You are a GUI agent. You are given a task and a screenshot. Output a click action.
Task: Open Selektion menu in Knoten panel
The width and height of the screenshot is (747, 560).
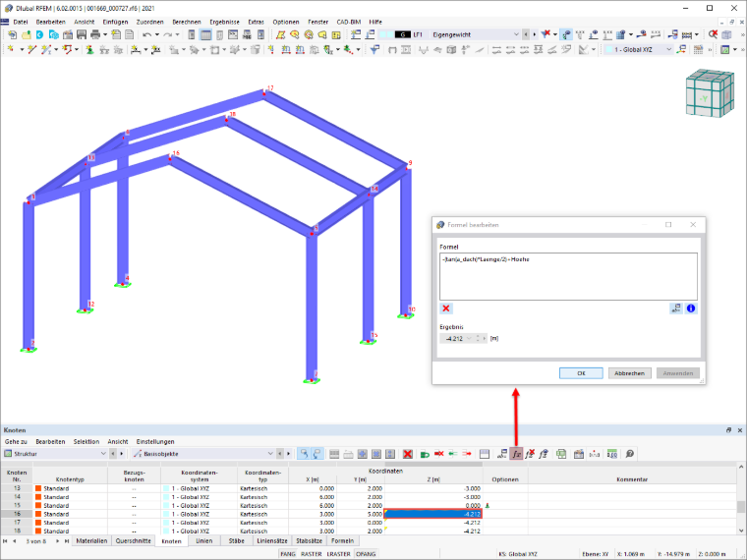[86, 442]
